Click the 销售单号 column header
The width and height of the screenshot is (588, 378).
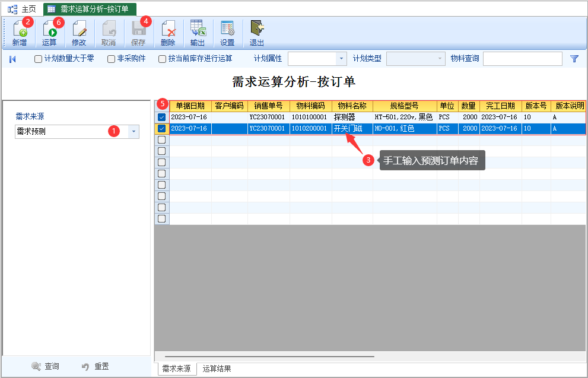269,106
